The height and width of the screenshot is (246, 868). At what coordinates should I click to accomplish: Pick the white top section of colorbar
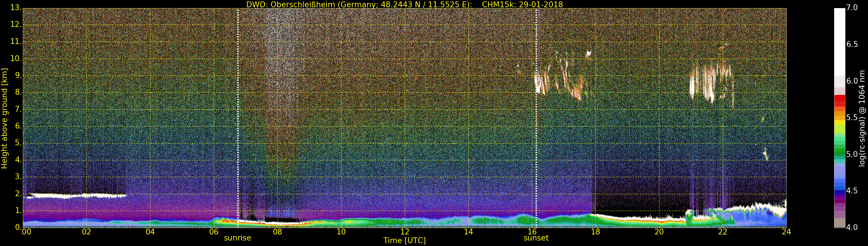(x=839, y=41)
